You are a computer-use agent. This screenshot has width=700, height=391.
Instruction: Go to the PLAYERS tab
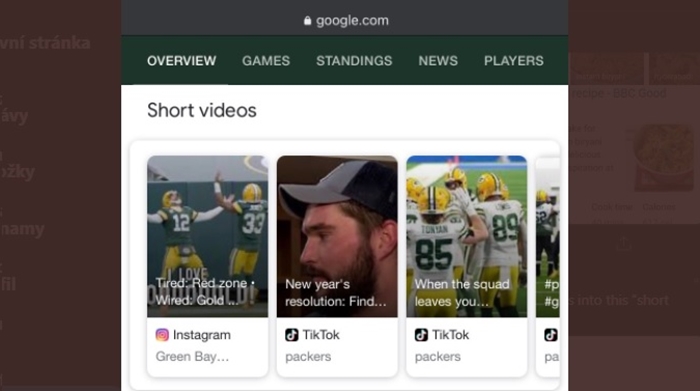[514, 61]
